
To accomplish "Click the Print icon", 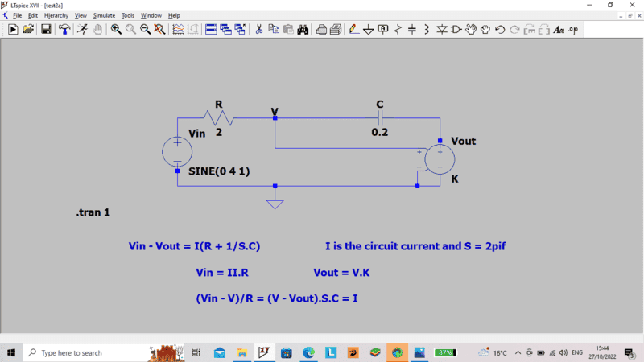I will [336, 30].
